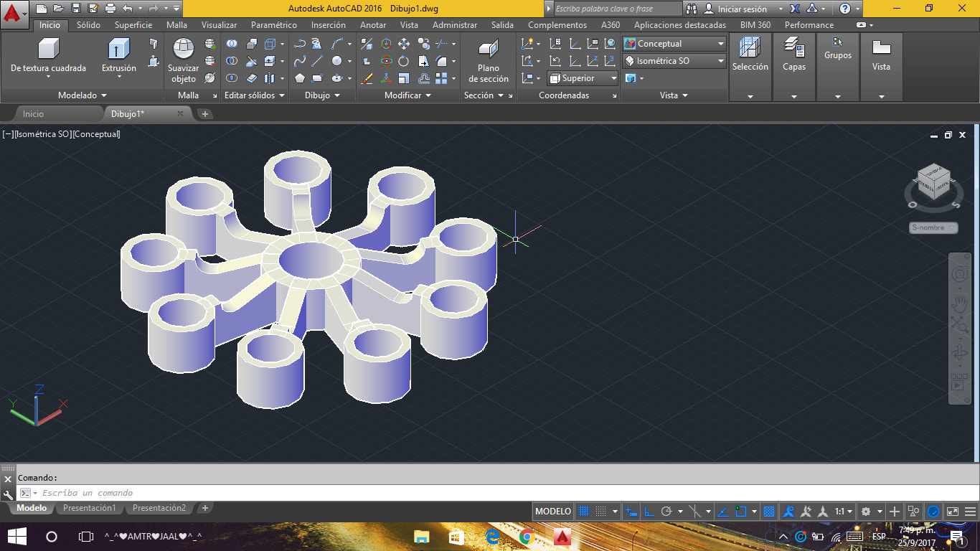Select the polygon draw tool icon
This screenshot has width=980, height=551.
pyautogui.click(x=299, y=78)
